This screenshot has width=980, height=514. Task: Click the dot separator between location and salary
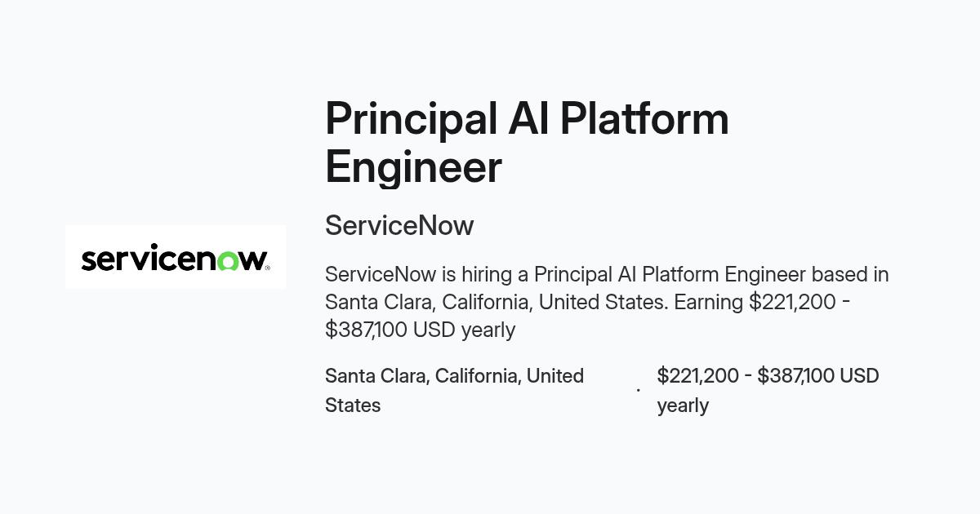coord(638,390)
